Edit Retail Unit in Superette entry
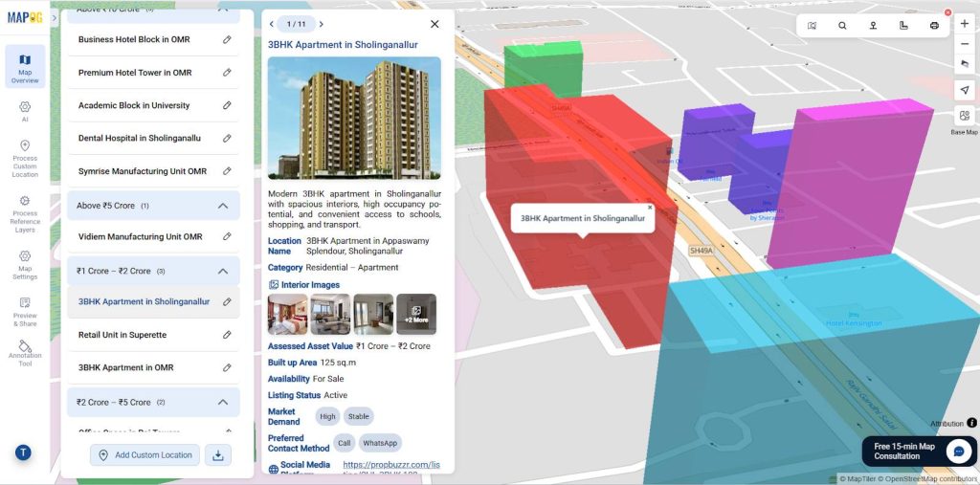980x485 pixels. 227,335
